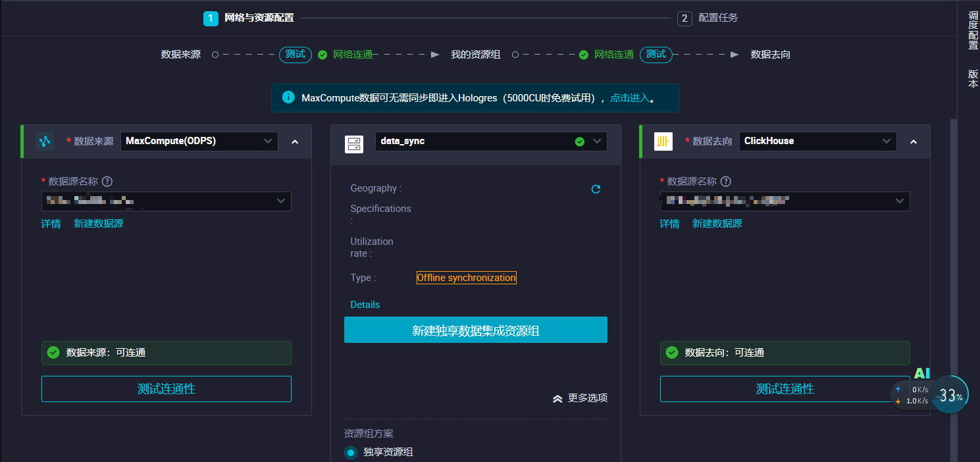The width and height of the screenshot is (980, 462).
Task: Open the source 数据源名称 dropdown
Action: (x=167, y=201)
